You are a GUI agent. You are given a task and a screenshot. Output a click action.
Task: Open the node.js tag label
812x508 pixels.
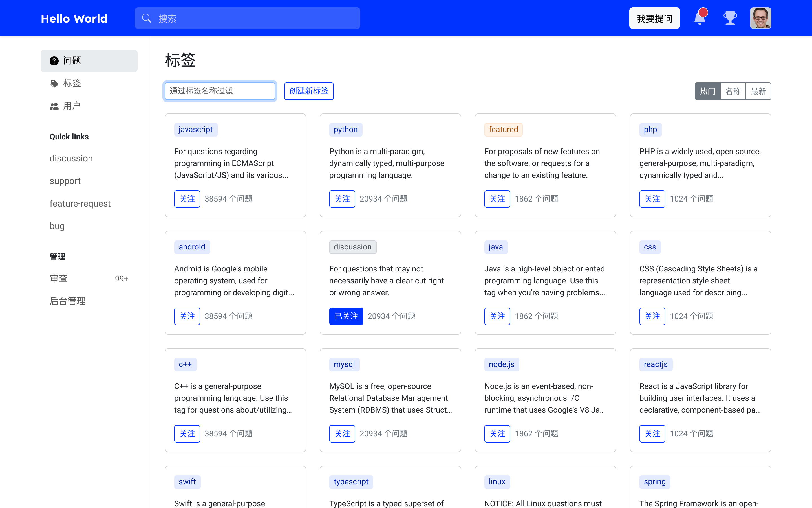[x=501, y=365]
